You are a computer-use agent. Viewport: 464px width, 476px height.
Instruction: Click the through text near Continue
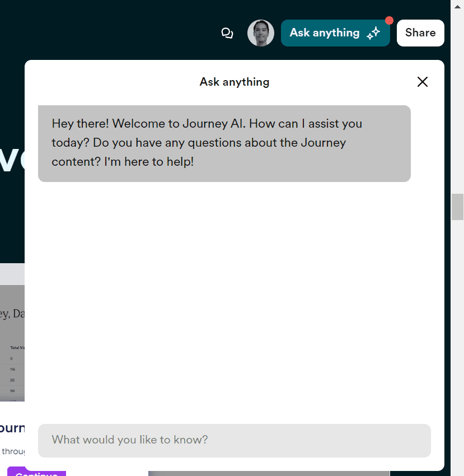[x=12, y=451]
